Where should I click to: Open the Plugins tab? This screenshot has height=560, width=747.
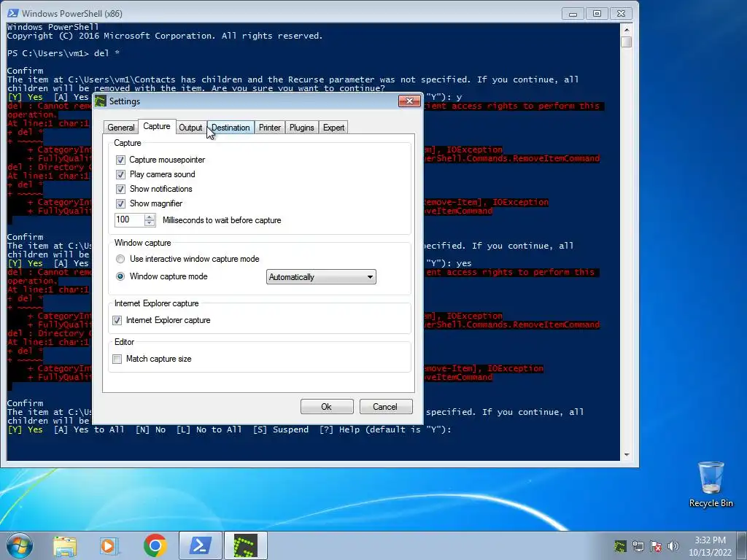(x=301, y=128)
